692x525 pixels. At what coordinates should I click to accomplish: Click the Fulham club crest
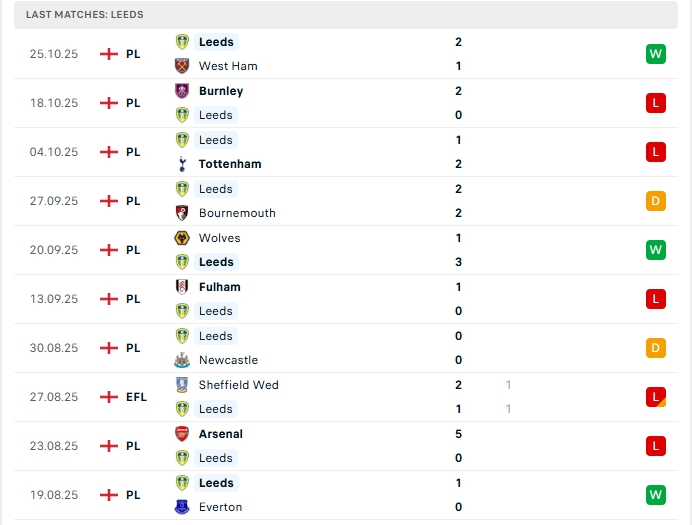click(x=182, y=287)
